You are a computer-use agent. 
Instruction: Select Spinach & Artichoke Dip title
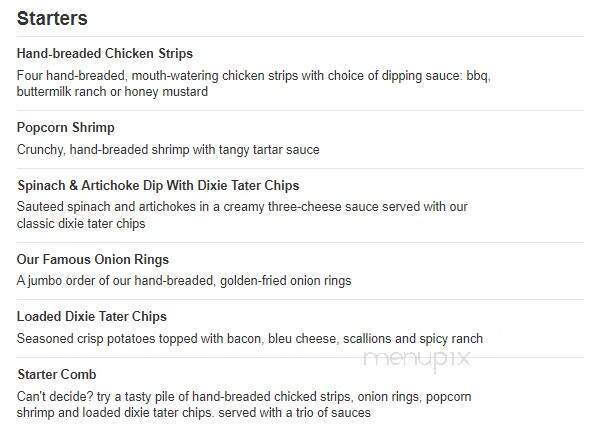tap(158, 186)
